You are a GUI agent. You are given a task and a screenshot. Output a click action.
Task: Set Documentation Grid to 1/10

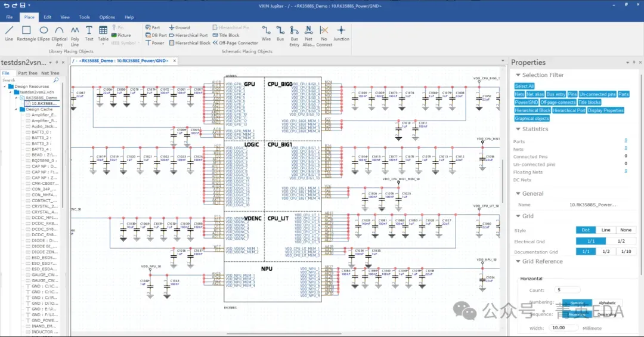[626, 252]
